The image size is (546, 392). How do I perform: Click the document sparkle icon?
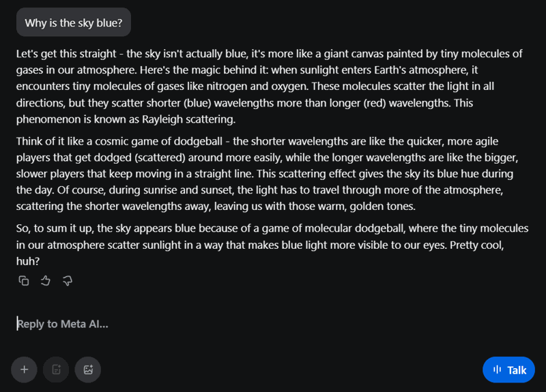pyautogui.click(x=56, y=370)
